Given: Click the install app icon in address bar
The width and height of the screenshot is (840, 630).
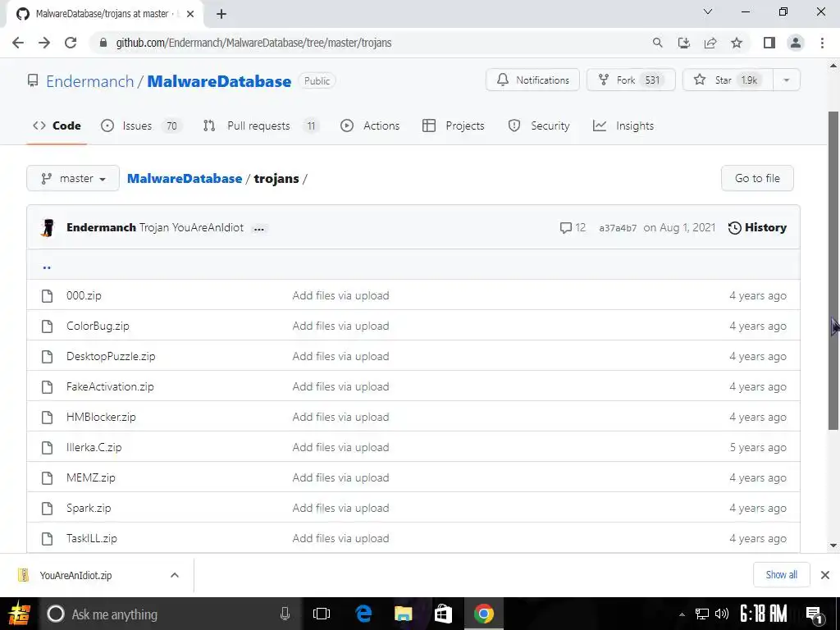Looking at the screenshot, I should (683, 43).
